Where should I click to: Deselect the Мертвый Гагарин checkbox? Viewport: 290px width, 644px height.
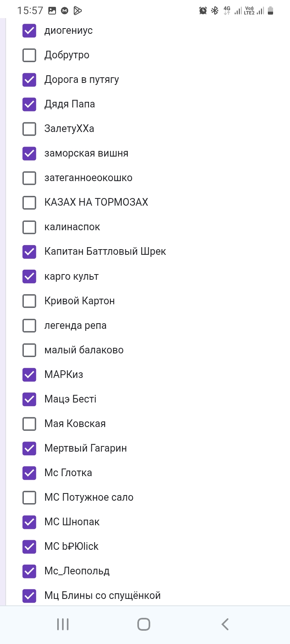29,448
